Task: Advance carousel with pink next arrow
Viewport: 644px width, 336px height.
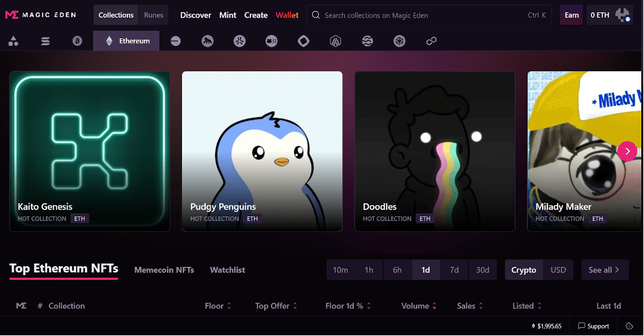Action: click(x=627, y=151)
